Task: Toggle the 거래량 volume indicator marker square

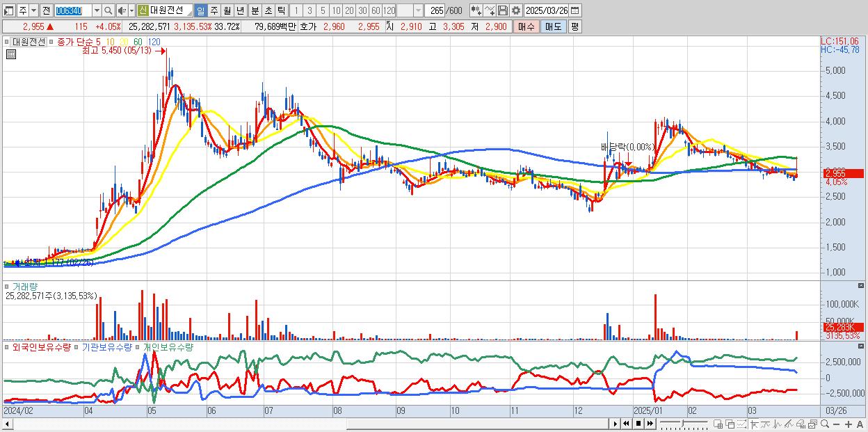Action: (6, 287)
